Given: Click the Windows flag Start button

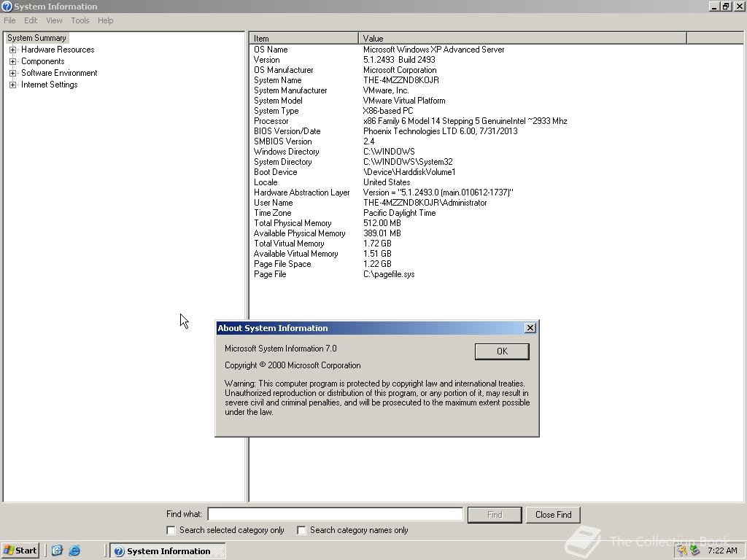Looking at the screenshot, I should tap(20, 551).
